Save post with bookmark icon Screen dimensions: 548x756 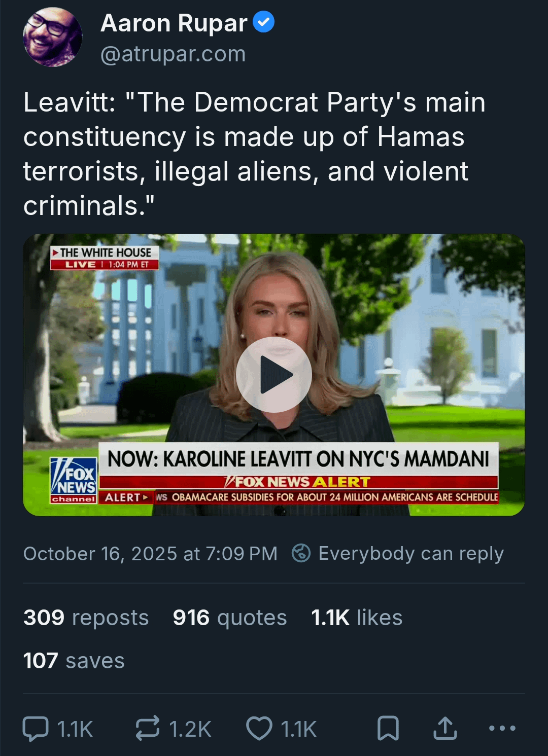388,729
